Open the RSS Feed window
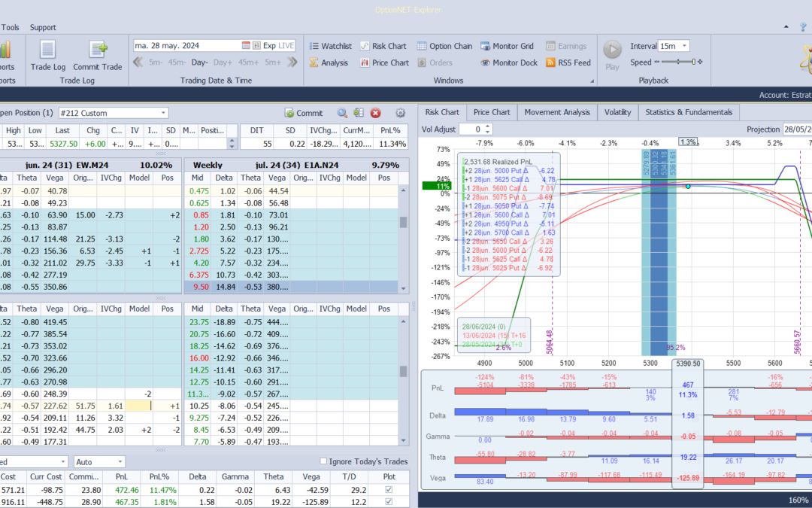The width and height of the screenshot is (812, 508). tap(568, 62)
